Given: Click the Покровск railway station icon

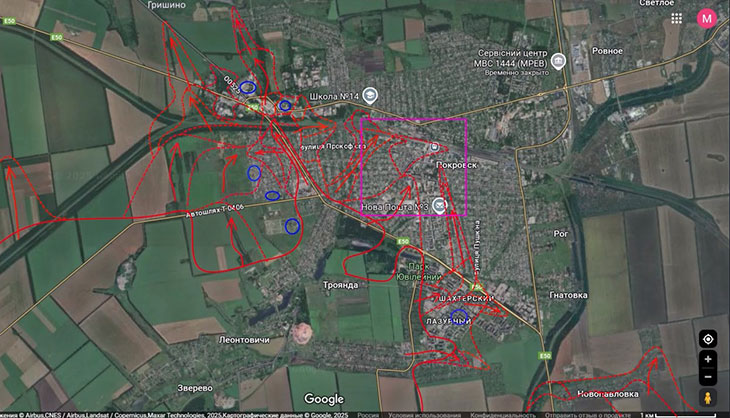Looking at the screenshot, I should [434, 147].
